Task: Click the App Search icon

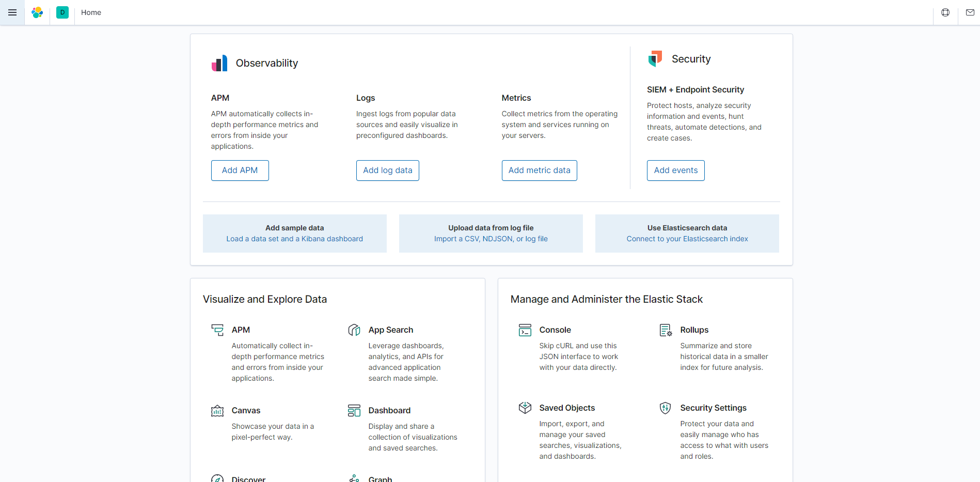Action: 354,330
